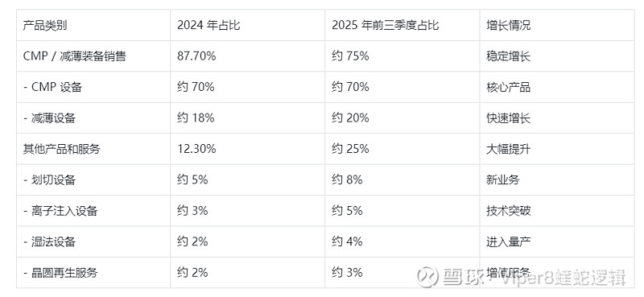Select the 产品类别 header cell
The width and height of the screenshot is (644, 297).
tap(93, 25)
